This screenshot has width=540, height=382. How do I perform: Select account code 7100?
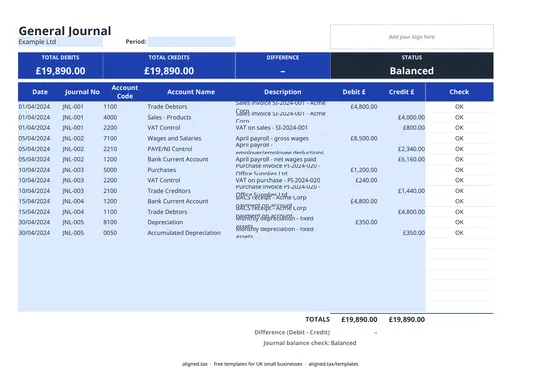pos(110,138)
